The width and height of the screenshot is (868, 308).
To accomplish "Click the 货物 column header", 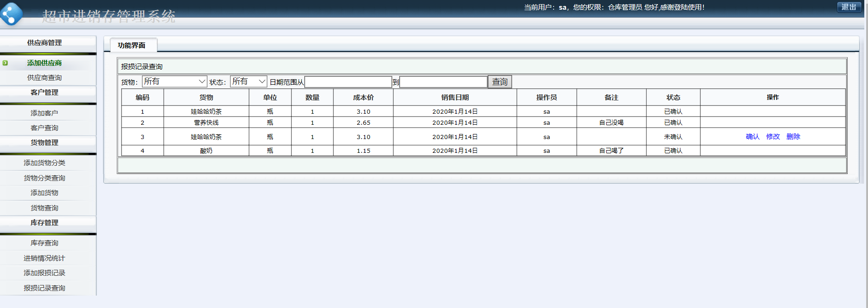I will pyautogui.click(x=206, y=98).
